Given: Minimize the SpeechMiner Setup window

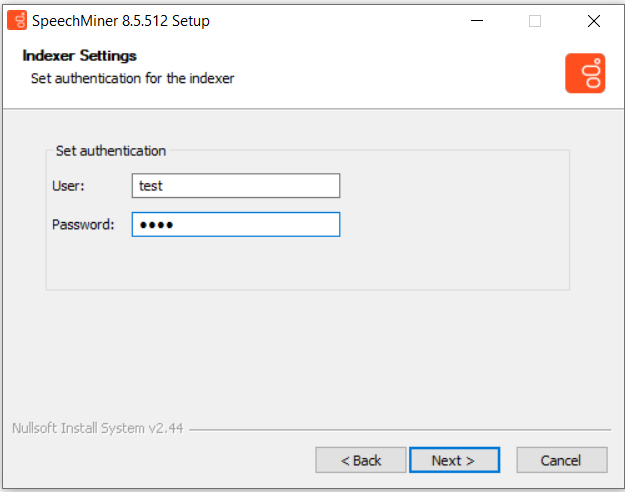Looking at the screenshot, I should click(x=477, y=21).
